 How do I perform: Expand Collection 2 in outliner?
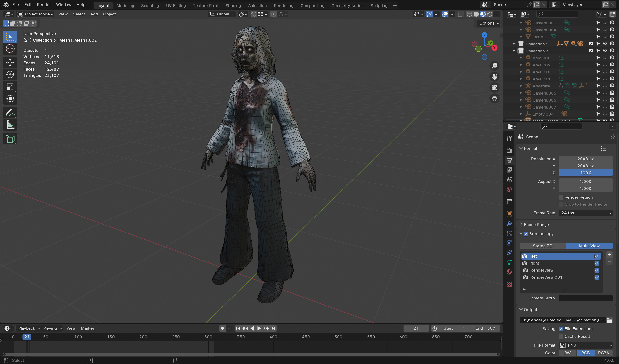[x=514, y=44]
